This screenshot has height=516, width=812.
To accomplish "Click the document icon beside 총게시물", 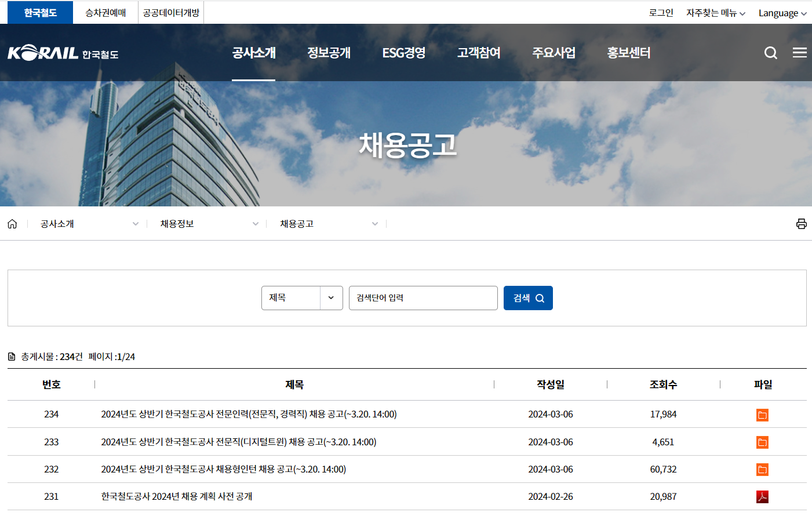I will tap(10, 355).
